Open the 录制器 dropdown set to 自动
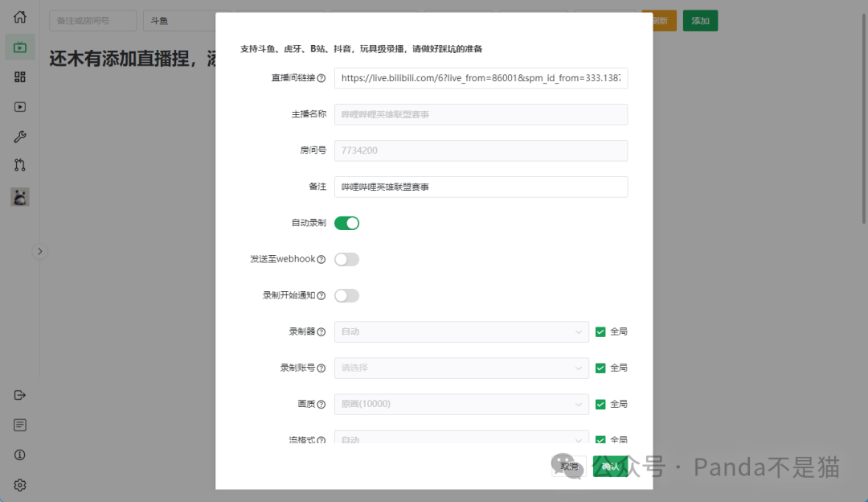This screenshot has width=868, height=502. point(461,331)
